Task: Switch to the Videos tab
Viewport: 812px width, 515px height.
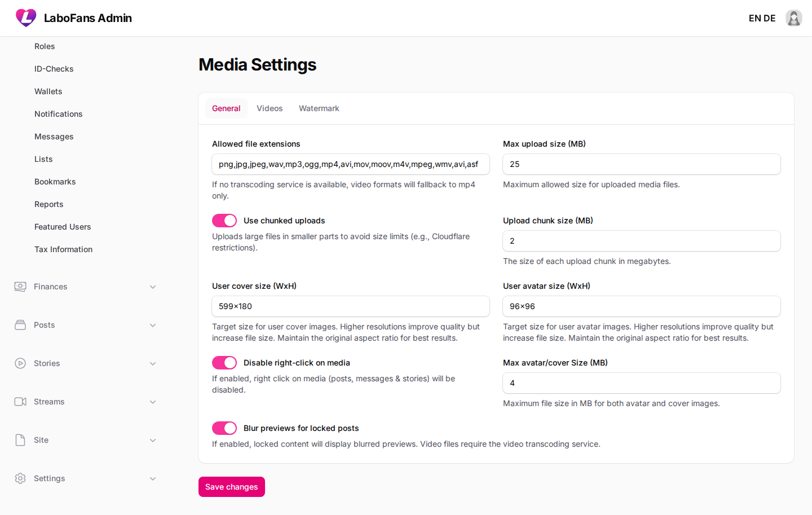Action: click(270, 108)
